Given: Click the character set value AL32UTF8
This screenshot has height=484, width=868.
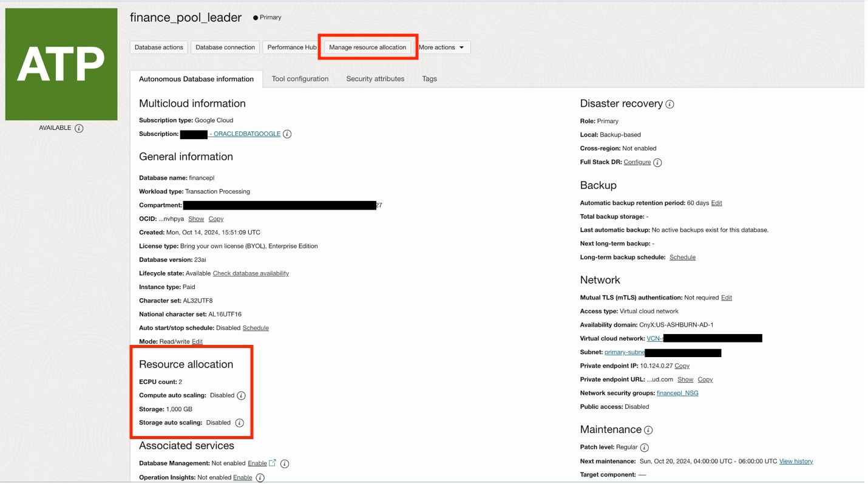Looking at the screenshot, I should [x=197, y=301].
